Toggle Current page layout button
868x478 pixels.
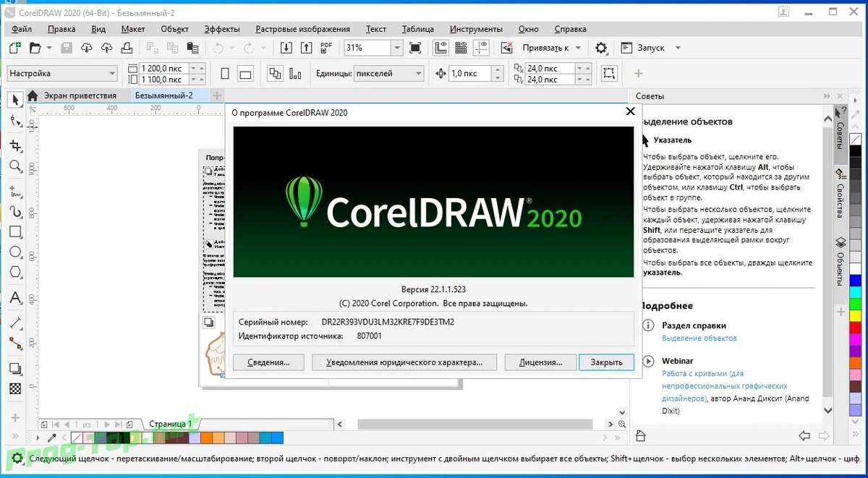click(x=295, y=73)
